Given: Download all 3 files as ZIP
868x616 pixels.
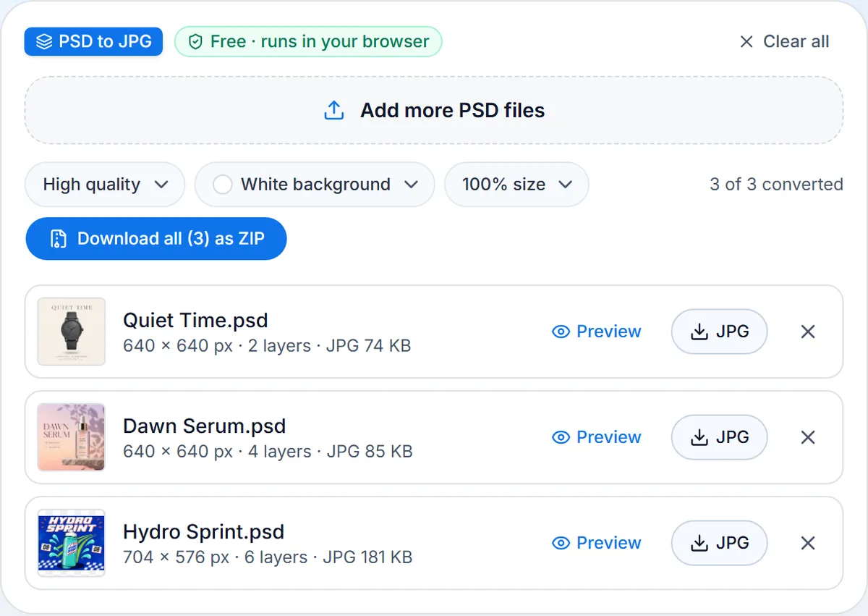Looking at the screenshot, I should click(156, 239).
